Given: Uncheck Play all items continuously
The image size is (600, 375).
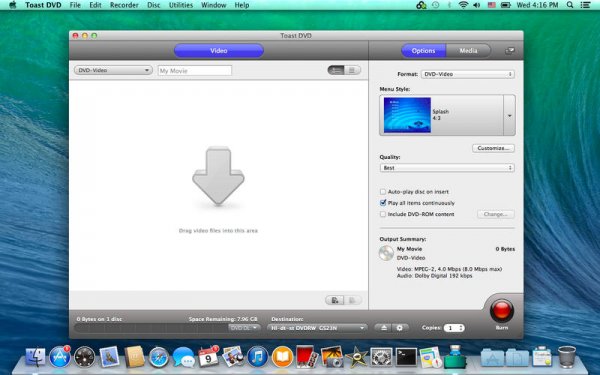Looking at the screenshot, I should tap(383, 203).
